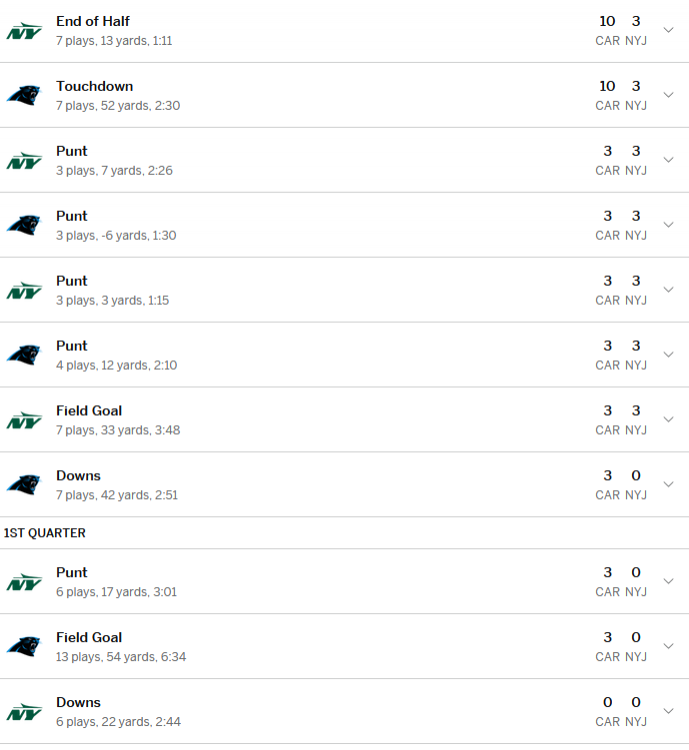This screenshot has width=689, height=750.
Task: Click Panthers logo on 13 plays Field Goal drive
Action: pyautogui.click(x=24, y=646)
